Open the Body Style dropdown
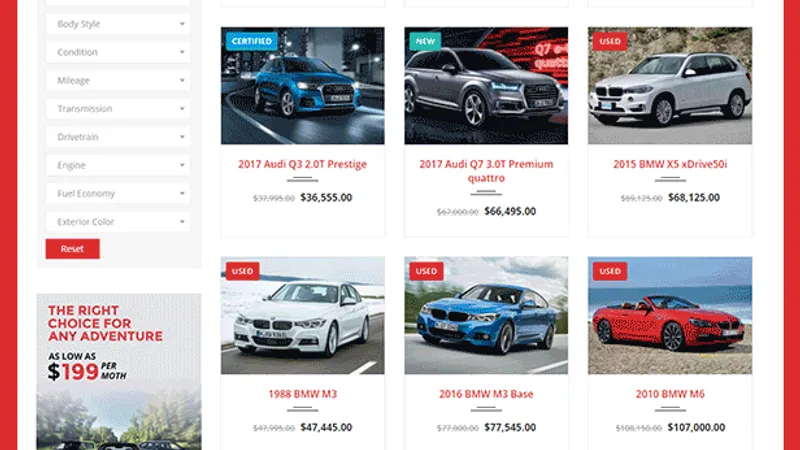800x450 pixels. [118, 24]
